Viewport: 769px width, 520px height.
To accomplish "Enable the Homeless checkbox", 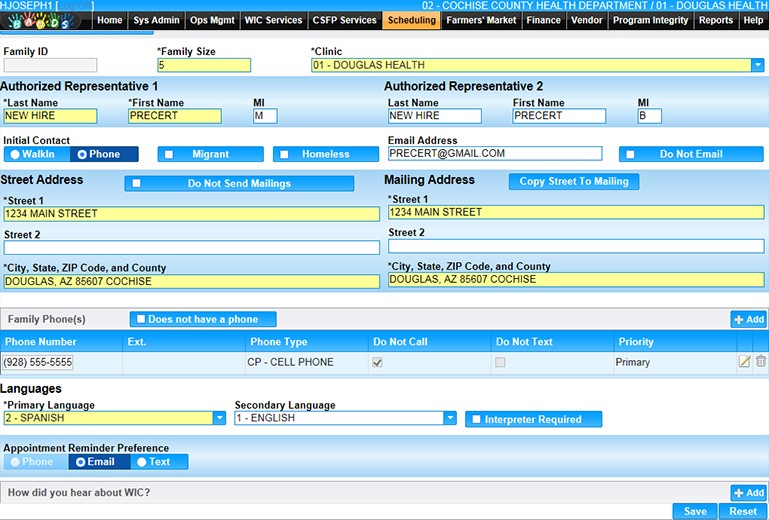I will 285,155.
